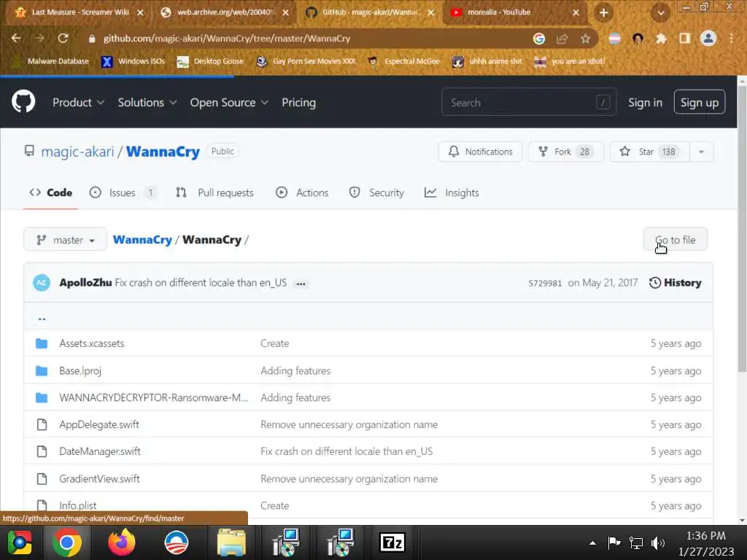Viewport: 747px width, 560px height.
Task: Open the Chrome profile avatar
Action: coord(708,38)
